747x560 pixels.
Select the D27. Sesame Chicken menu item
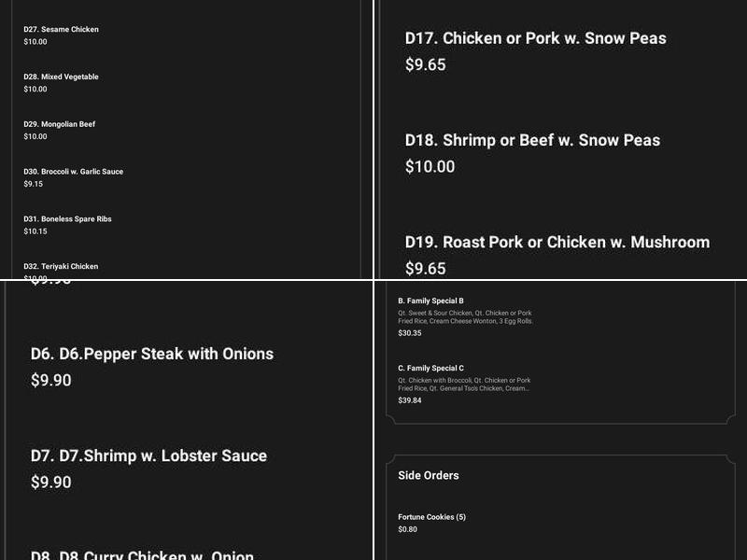61,29
